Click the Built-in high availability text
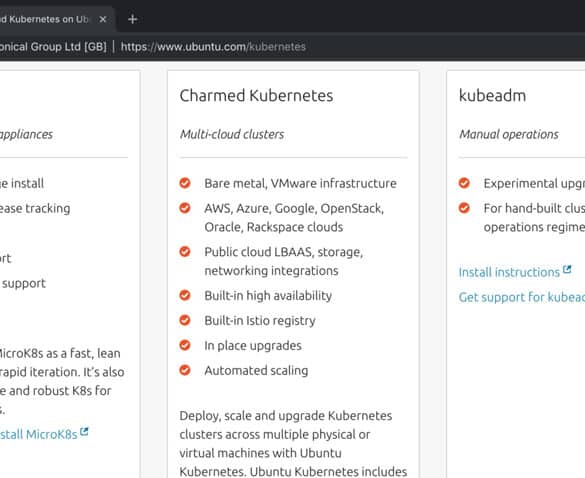Viewport: 585px width, 478px height. point(268,296)
